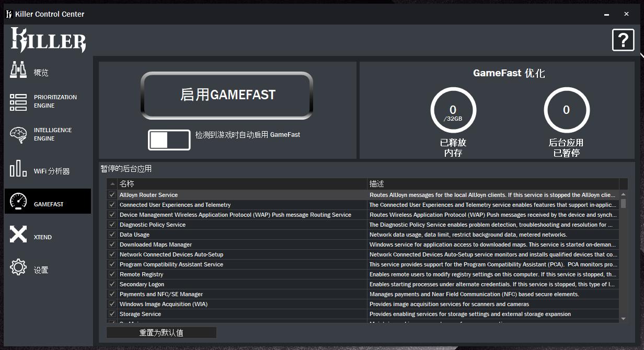This screenshot has height=350, width=644.
Task: Click the binoculars overview icon
Action: point(18,70)
